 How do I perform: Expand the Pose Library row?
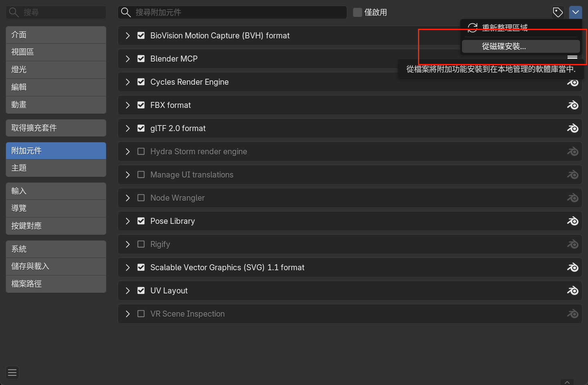tap(128, 221)
